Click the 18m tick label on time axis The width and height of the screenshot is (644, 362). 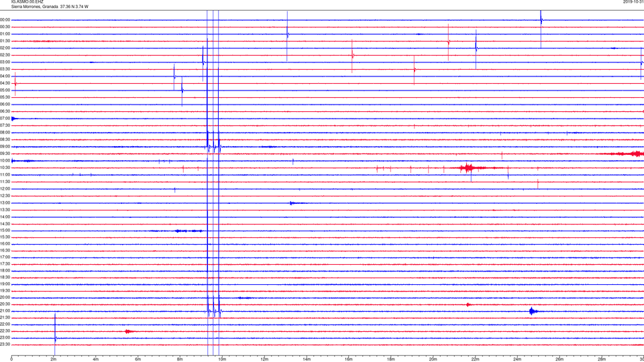[x=391, y=359]
